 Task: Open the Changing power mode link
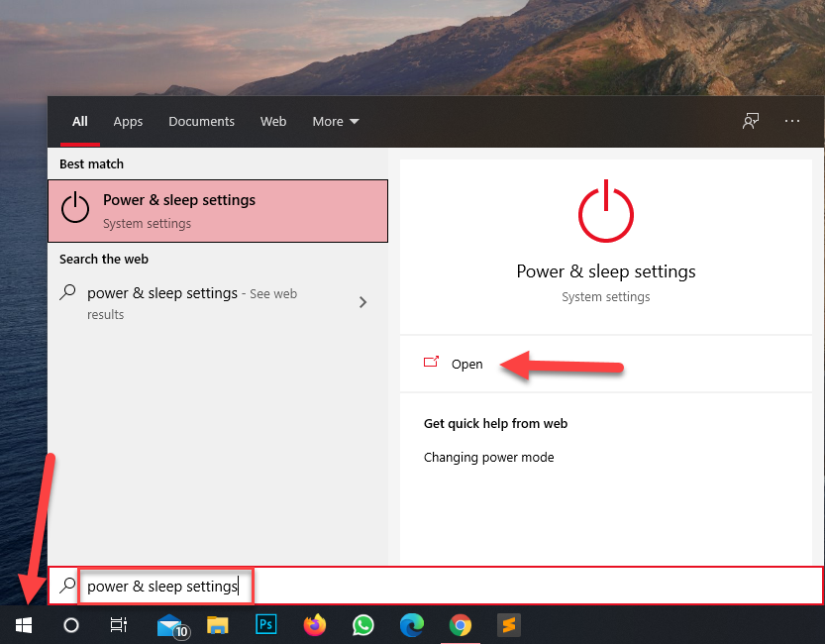pyautogui.click(x=488, y=458)
